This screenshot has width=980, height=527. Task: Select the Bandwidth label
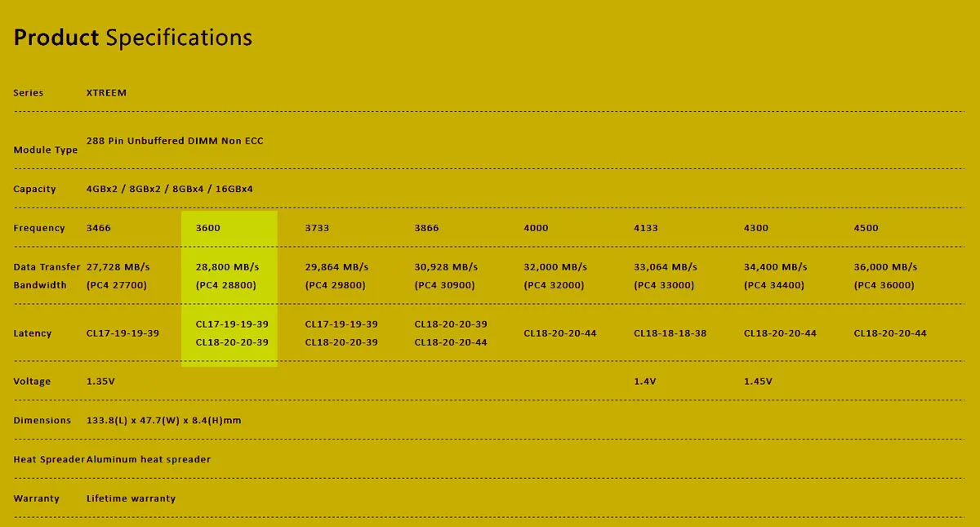40,286
